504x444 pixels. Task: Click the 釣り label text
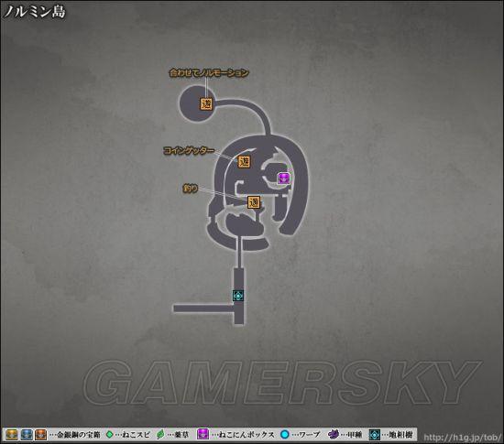point(191,189)
